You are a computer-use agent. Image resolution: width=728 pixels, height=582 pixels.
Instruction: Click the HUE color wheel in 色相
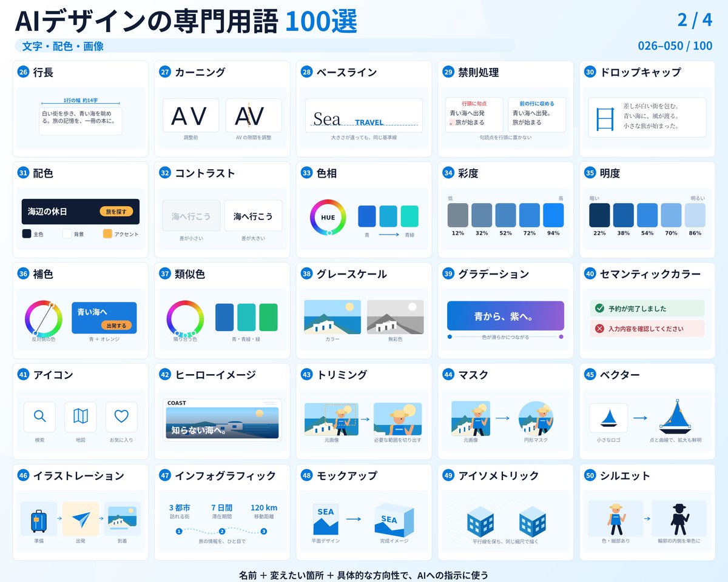pos(328,216)
